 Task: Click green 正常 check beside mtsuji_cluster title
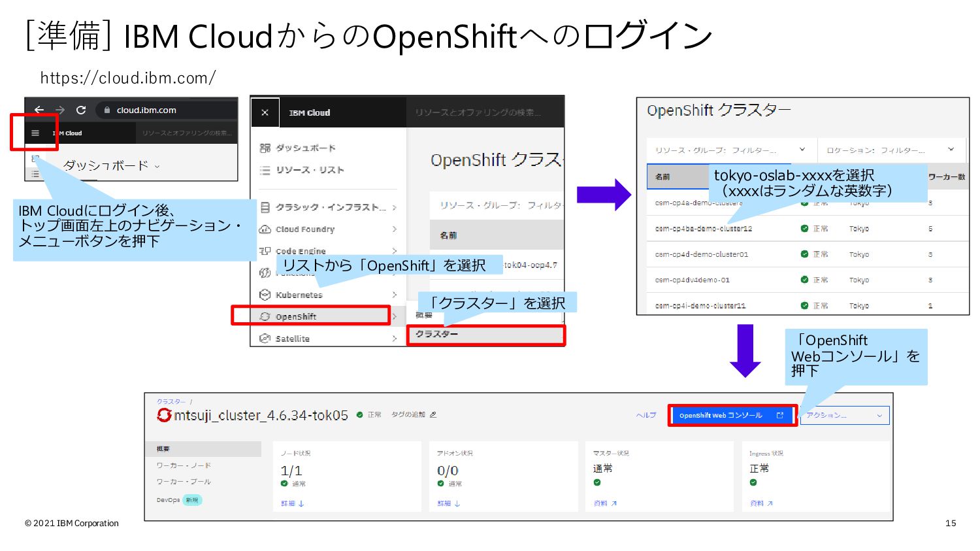360,414
